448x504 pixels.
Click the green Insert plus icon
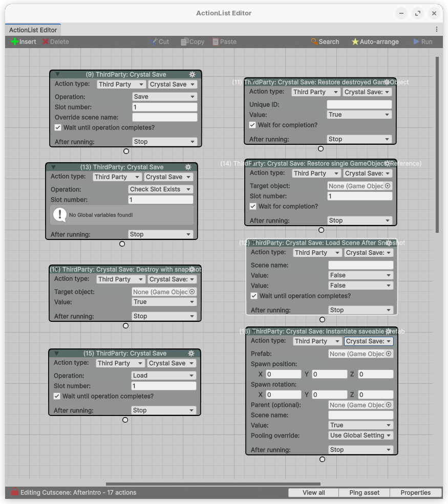[14, 42]
